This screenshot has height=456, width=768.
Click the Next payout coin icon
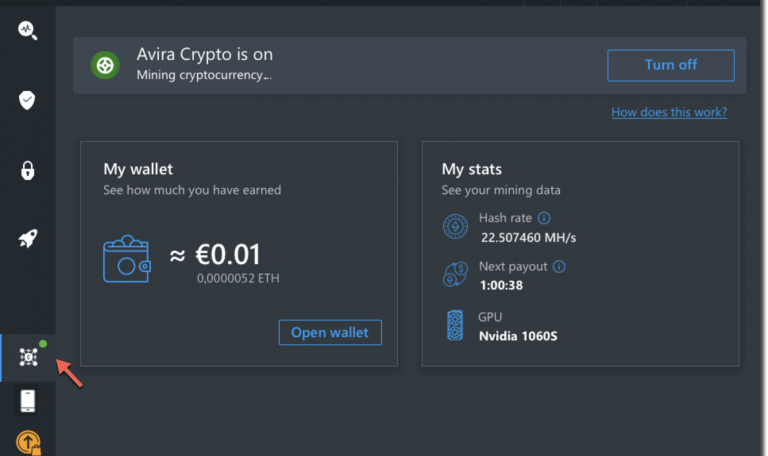(455, 275)
